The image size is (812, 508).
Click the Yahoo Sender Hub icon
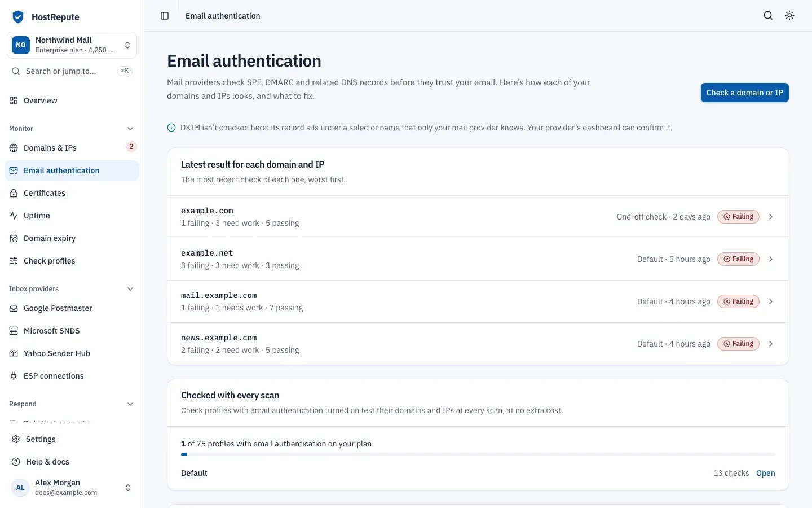coord(14,353)
